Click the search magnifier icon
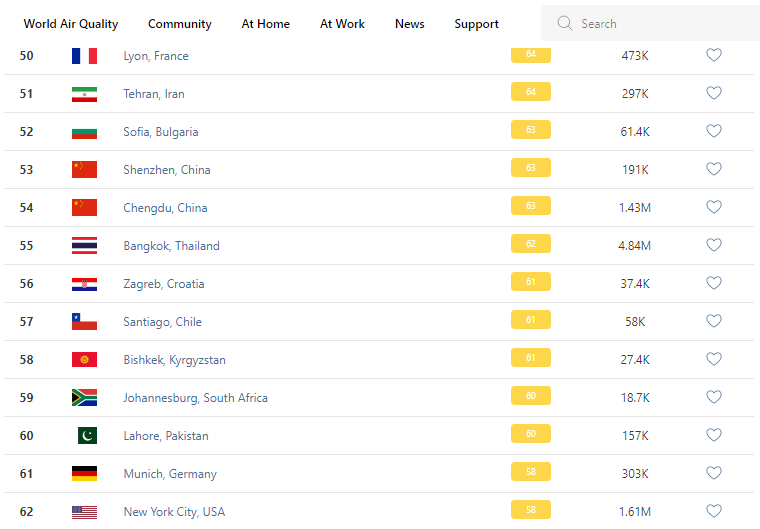Image resolution: width=760 pixels, height=529 pixels. (x=565, y=23)
